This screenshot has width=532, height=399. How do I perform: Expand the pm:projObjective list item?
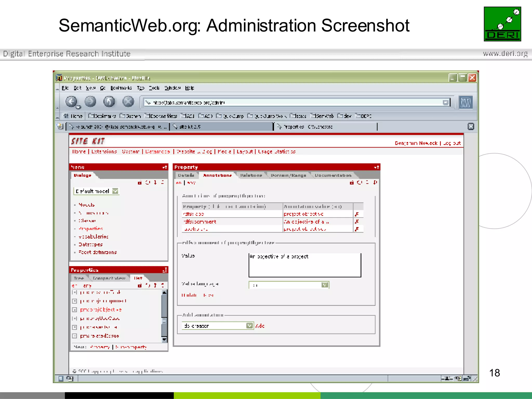pos(75,310)
